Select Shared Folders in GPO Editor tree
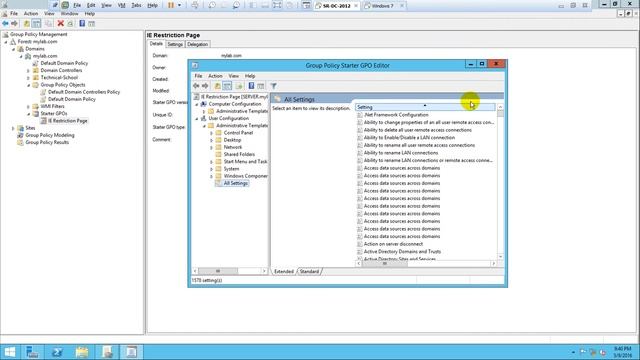 pyautogui.click(x=239, y=154)
